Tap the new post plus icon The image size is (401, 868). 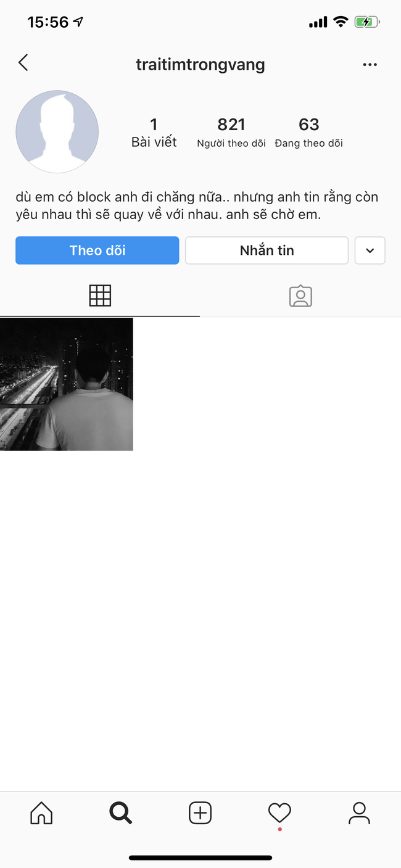(200, 813)
